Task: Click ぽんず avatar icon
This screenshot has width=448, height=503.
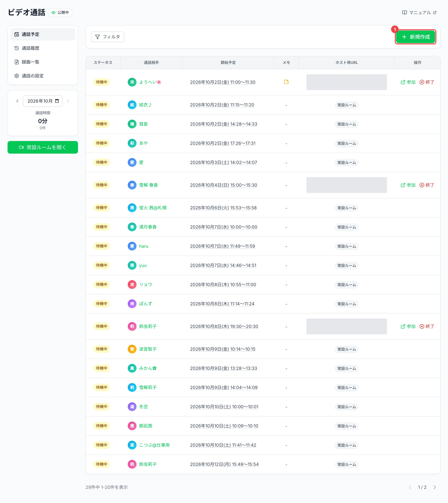Action: (x=132, y=304)
